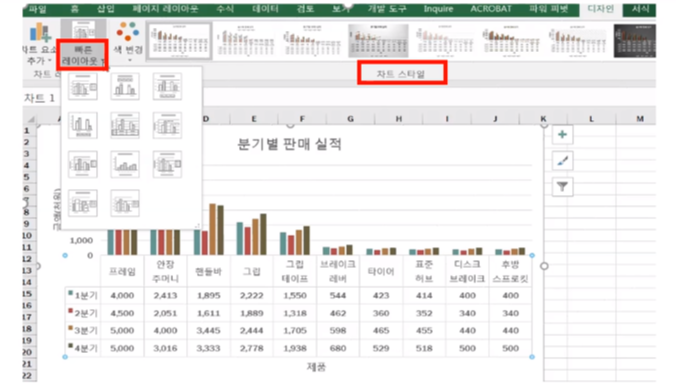Choose Layout 7 in quick layout gallery
676x392 pixels.
click(x=82, y=164)
